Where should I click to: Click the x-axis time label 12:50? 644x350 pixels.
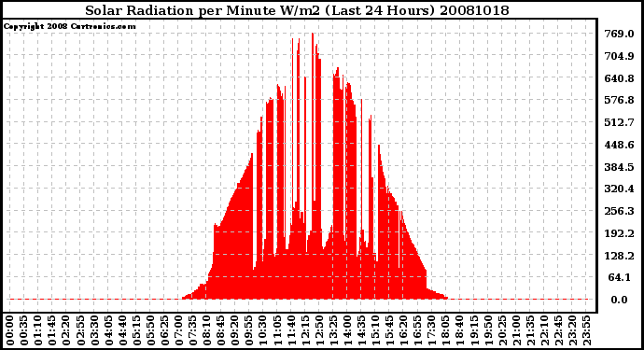(x=319, y=330)
